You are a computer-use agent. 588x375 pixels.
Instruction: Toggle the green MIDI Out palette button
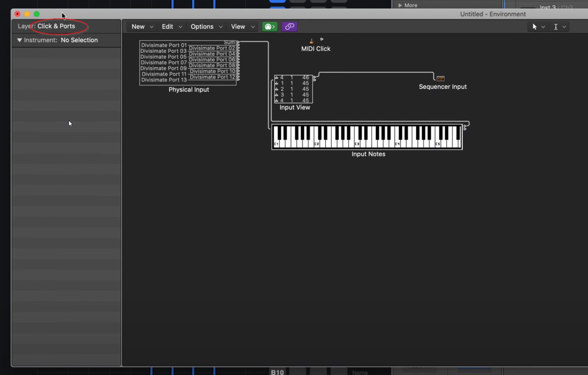(x=270, y=27)
